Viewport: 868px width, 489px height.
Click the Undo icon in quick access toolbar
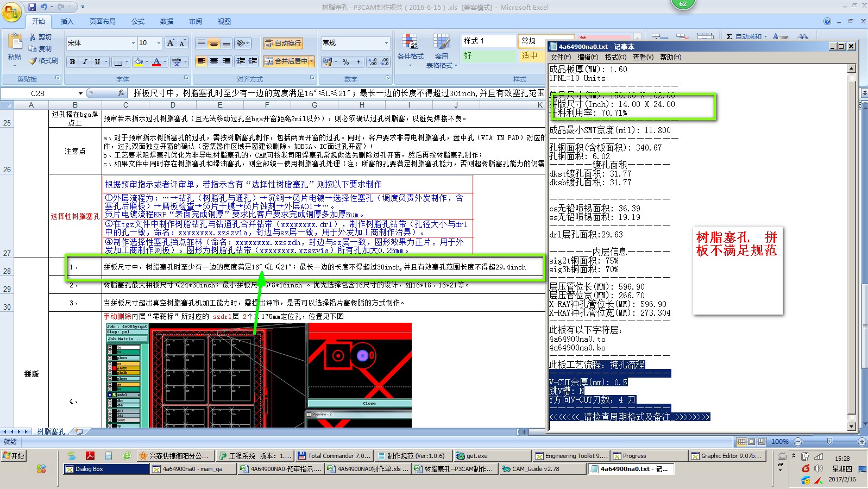(x=44, y=7)
